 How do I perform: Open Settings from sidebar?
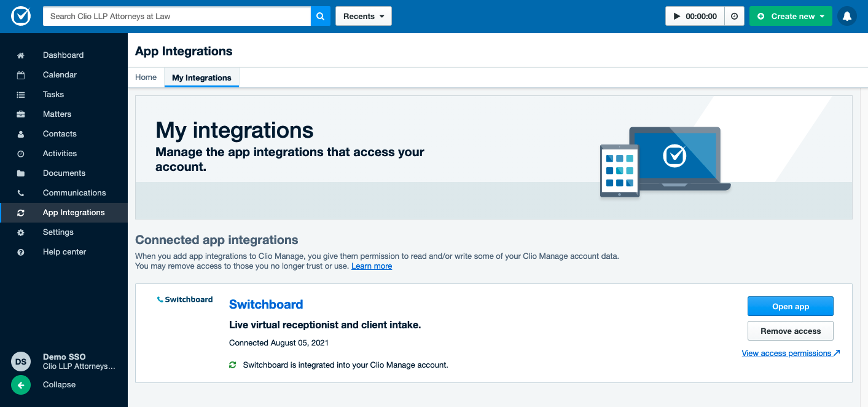(64, 232)
